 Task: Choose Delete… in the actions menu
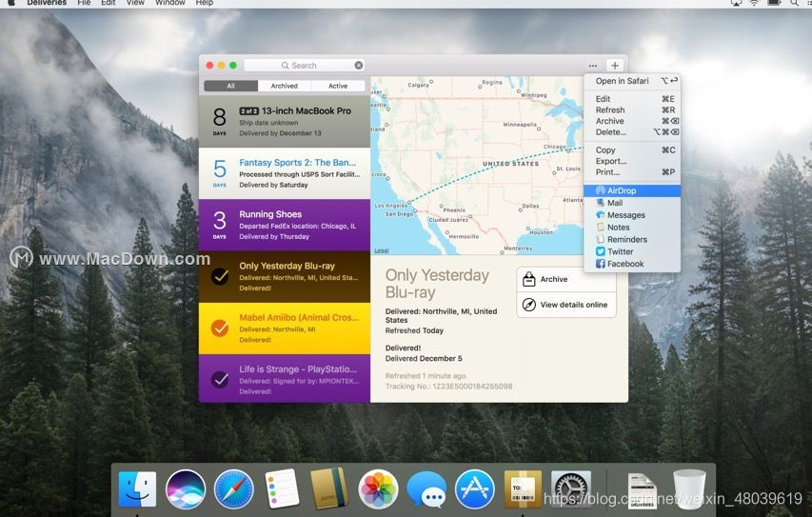(632, 132)
